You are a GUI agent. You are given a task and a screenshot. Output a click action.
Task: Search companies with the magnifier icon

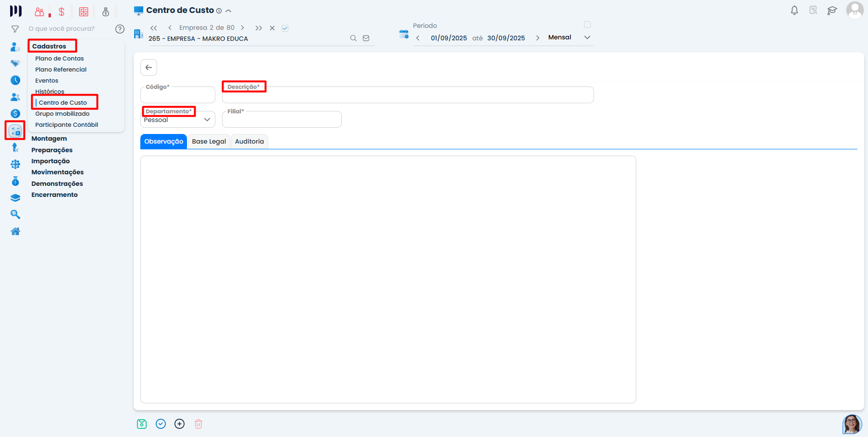point(353,38)
